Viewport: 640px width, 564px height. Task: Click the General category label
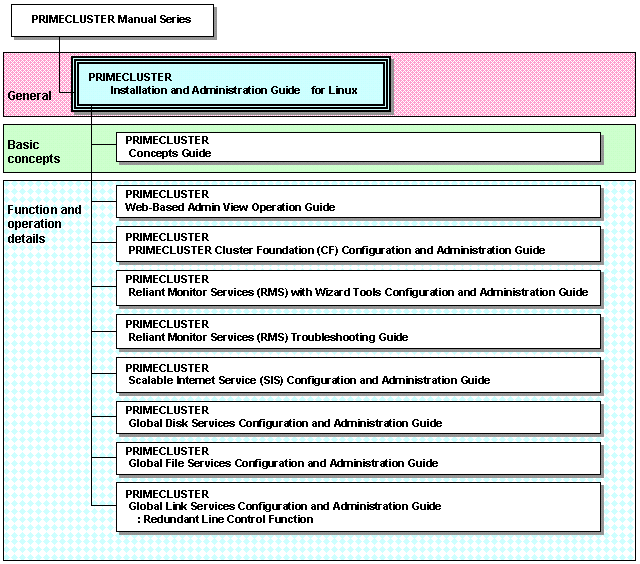coord(29,96)
